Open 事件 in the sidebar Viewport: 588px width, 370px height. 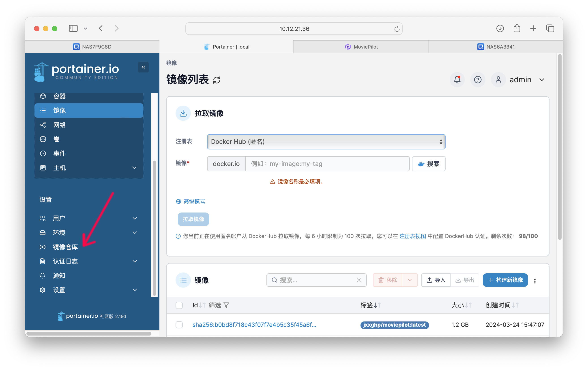tap(89, 153)
